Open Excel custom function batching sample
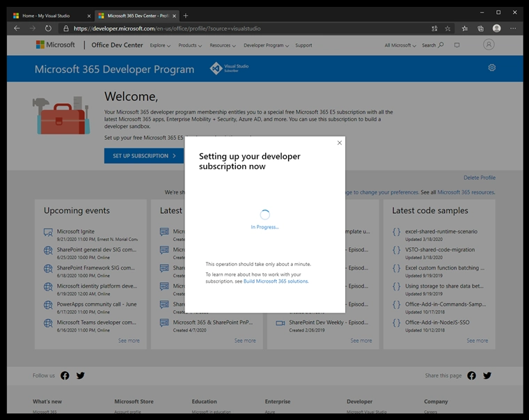Screen dimensions: 529x420 coord(445,267)
